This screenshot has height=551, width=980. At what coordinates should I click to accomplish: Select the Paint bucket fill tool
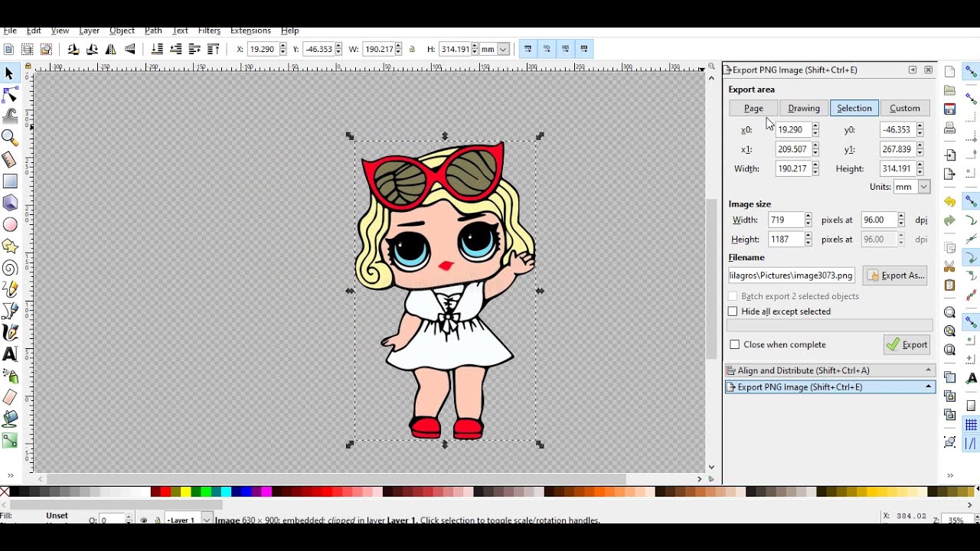click(x=10, y=419)
